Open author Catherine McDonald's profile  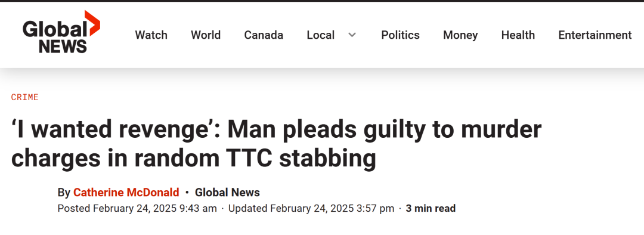126,192
